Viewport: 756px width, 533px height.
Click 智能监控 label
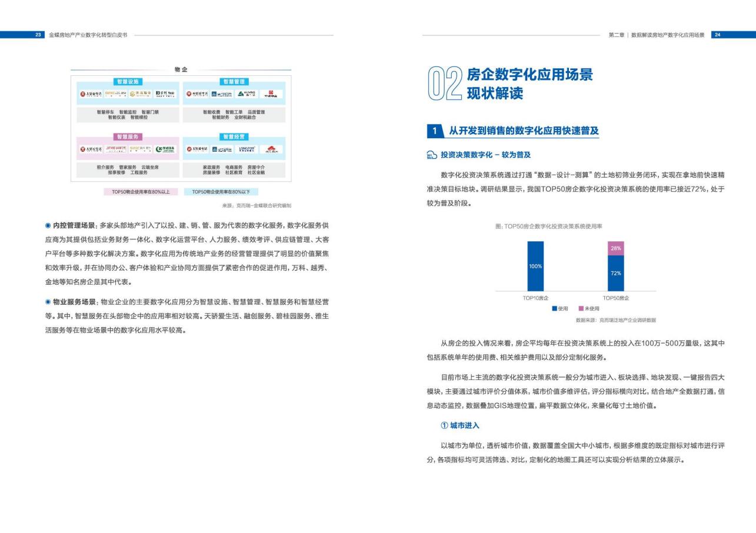pos(128,112)
